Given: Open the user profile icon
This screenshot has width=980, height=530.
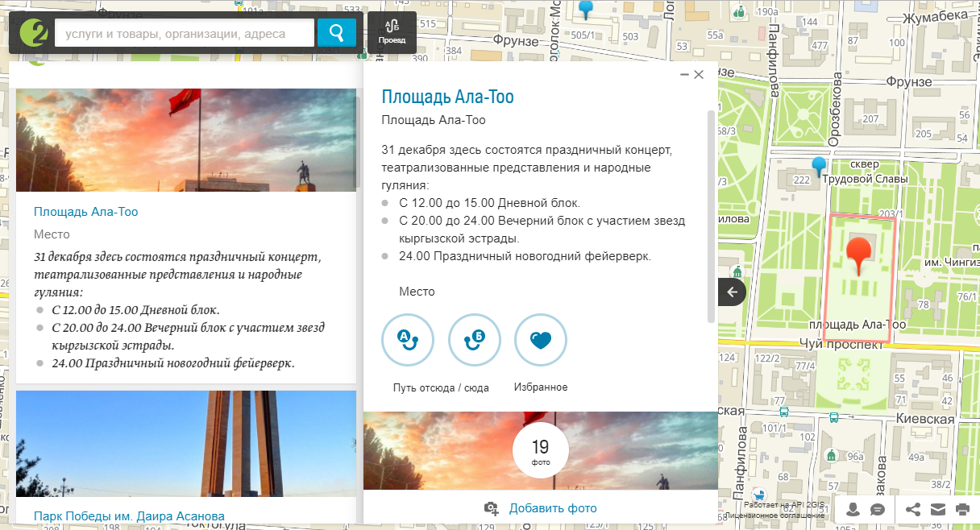Looking at the screenshot, I should point(853,510).
